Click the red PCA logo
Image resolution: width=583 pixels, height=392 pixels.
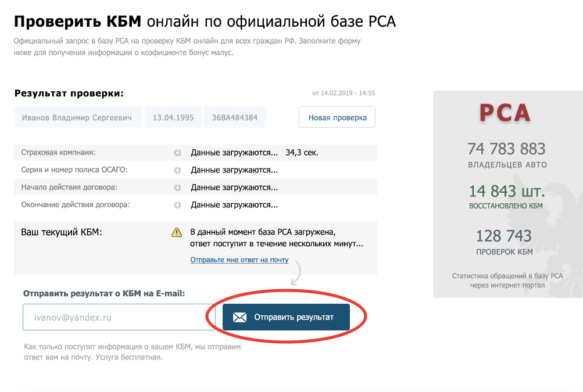tap(505, 113)
